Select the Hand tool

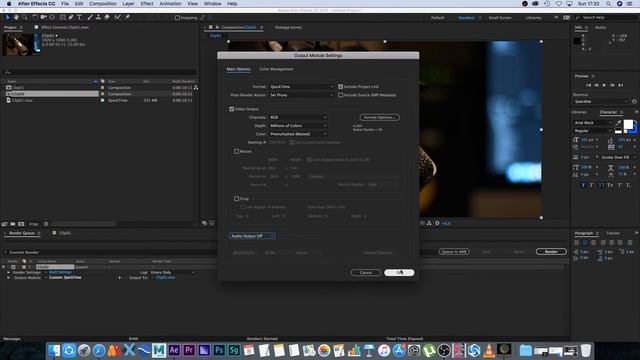tap(16, 17)
